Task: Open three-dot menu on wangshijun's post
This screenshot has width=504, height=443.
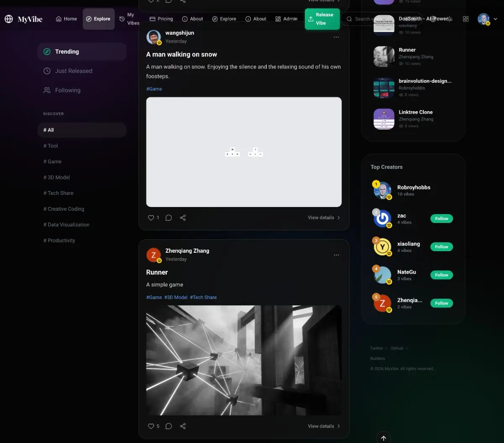Action: click(336, 37)
